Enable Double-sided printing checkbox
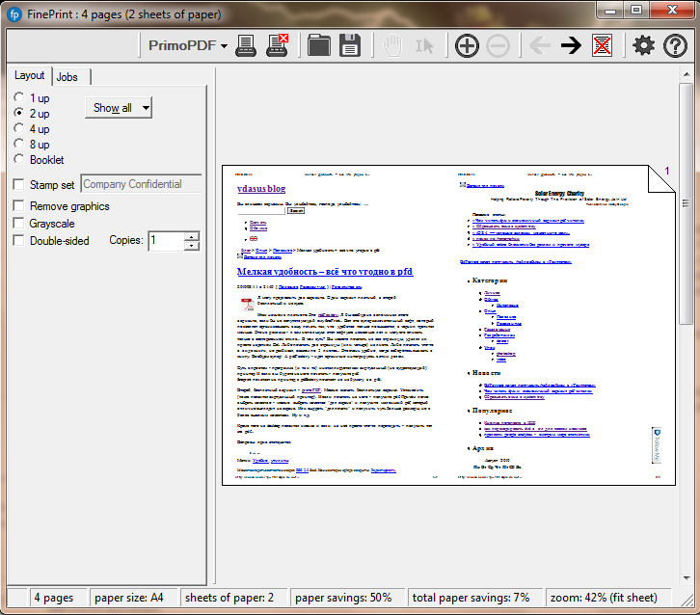Screen dimensions: 700x615 click(19, 241)
